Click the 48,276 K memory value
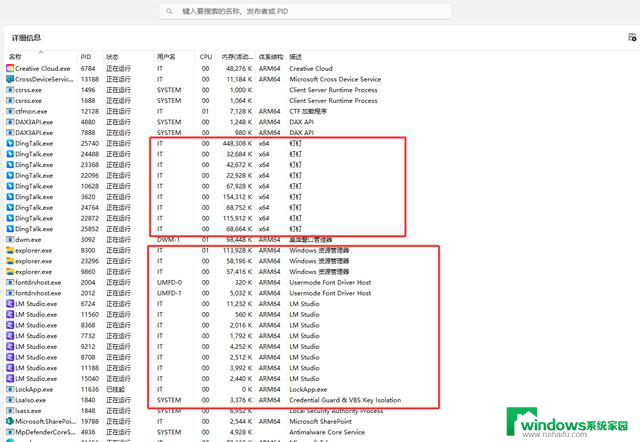This screenshot has width=640, height=442. point(239,68)
